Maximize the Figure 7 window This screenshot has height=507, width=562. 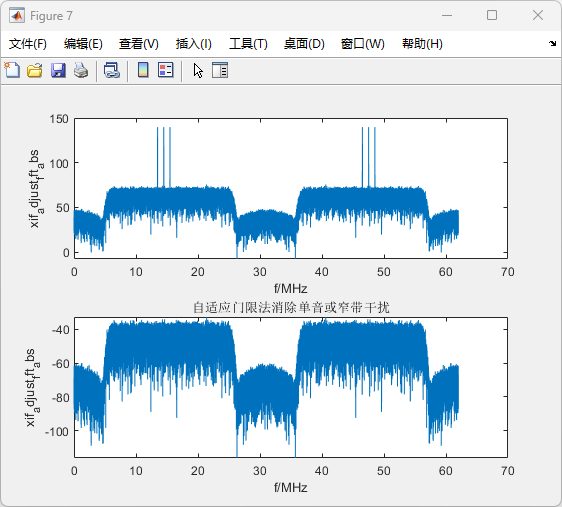[492, 15]
